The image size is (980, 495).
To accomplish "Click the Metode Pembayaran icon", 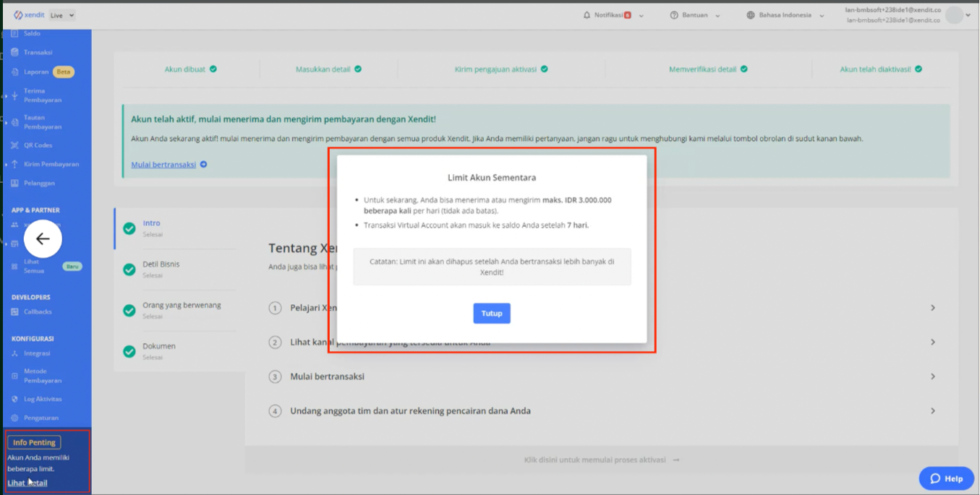I will [x=14, y=376].
